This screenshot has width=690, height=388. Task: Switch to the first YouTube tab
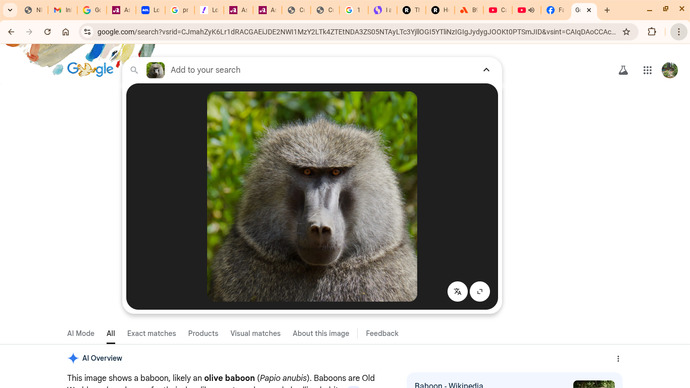[x=497, y=10]
